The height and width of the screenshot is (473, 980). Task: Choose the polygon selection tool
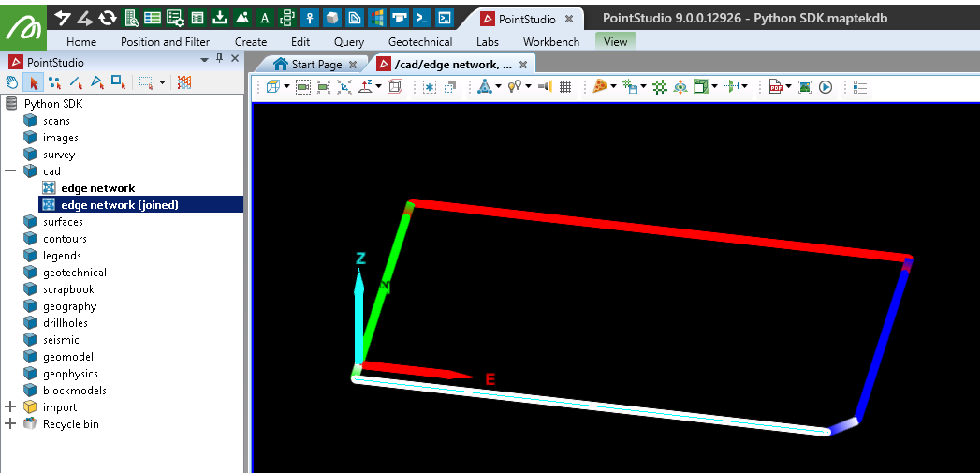[97, 82]
